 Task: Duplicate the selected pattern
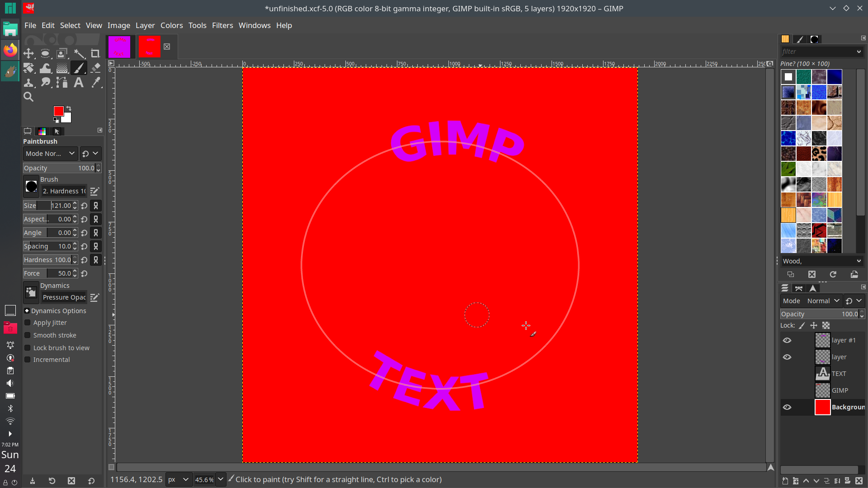(x=791, y=274)
